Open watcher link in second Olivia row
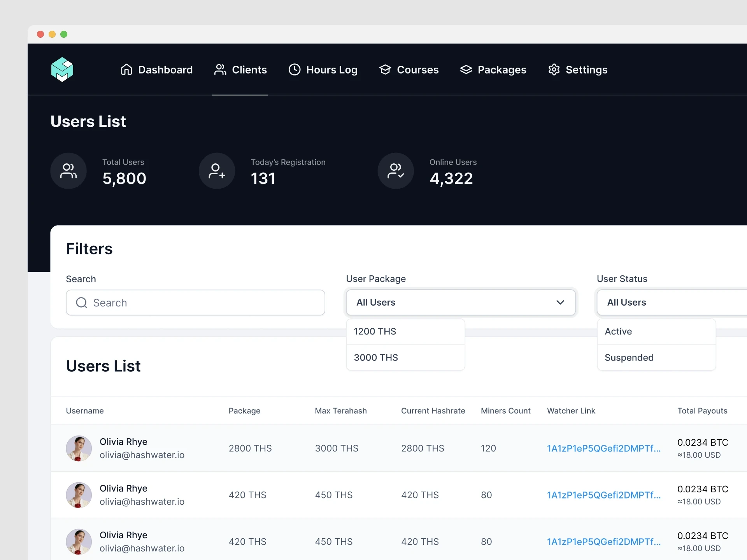 (604, 495)
